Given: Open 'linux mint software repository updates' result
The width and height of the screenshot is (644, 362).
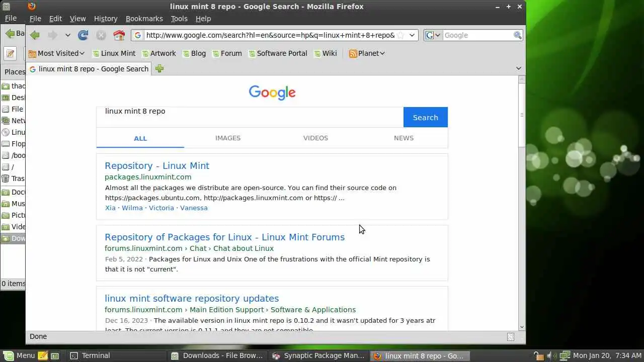Looking at the screenshot, I should pos(192,299).
